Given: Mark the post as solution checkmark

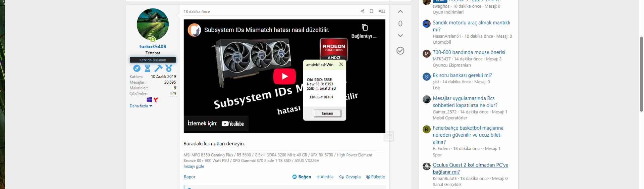Looking at the screenshot, I should coord(400,51).
